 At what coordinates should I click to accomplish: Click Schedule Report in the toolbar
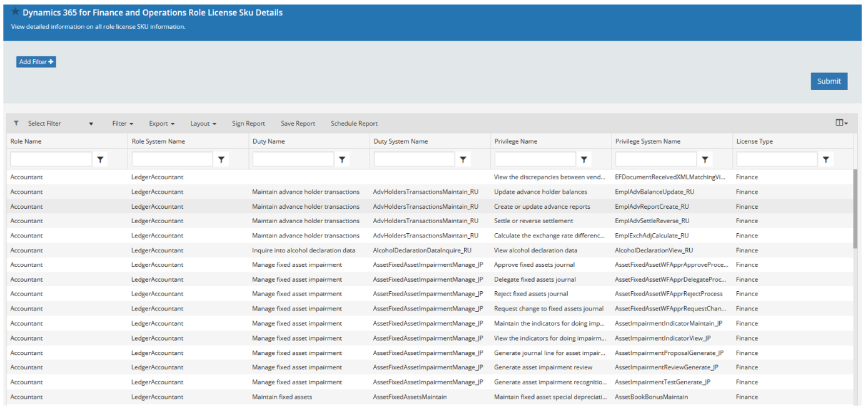tap(354, 124)
